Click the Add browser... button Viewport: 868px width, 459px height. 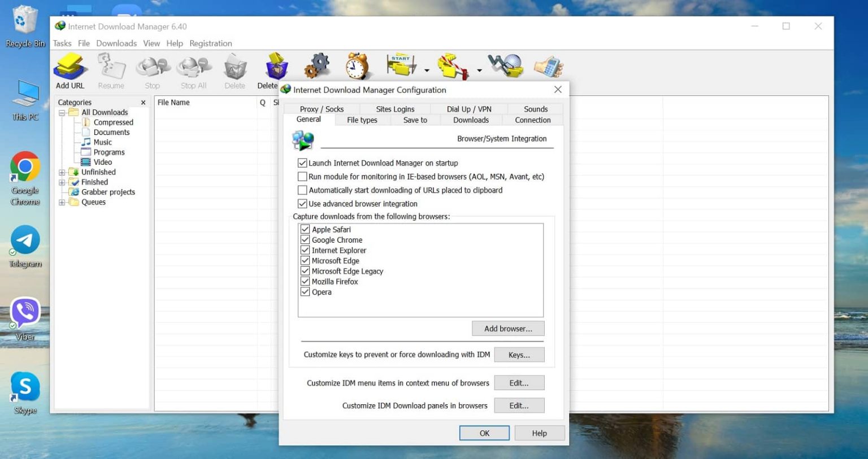[x=507, y=329]
